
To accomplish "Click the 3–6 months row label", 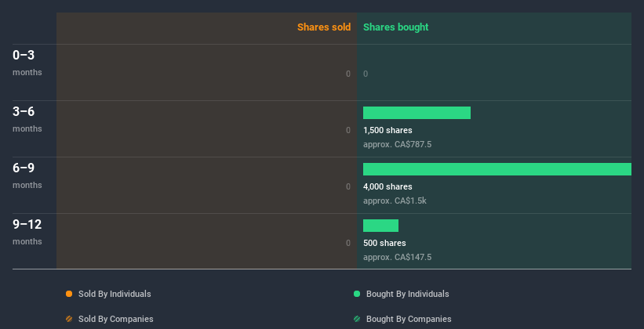I will (27, 119).
